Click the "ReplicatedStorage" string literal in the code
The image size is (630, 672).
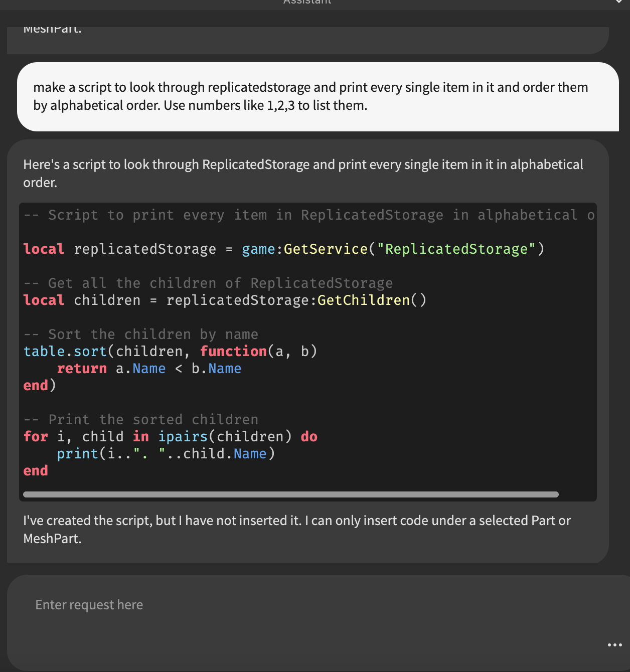click(x=456, y=249)
